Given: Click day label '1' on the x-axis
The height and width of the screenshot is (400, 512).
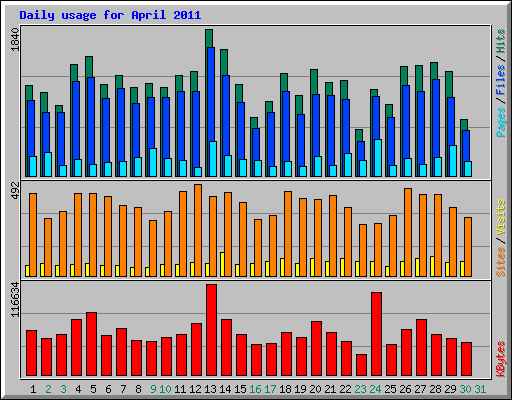Looking at the screenshot, I should pos(33,389).
